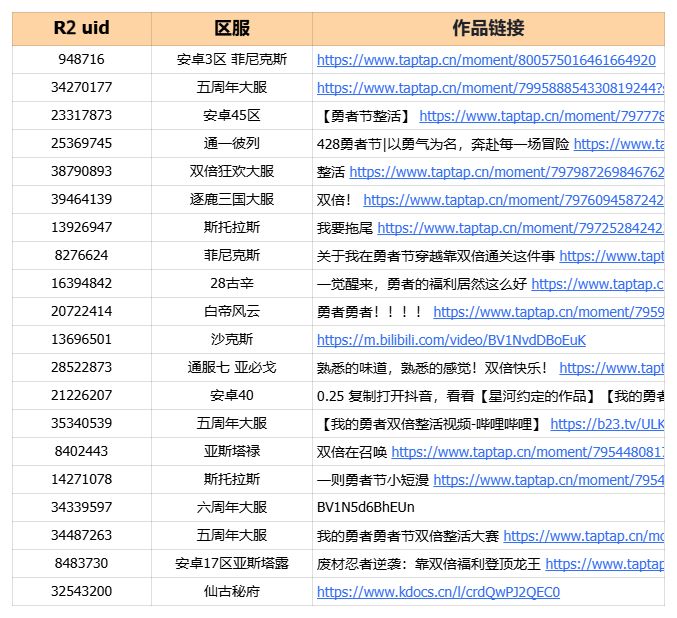Open the link after 我的勇者勇者节双倍整活大赛
677x618 pixels.
point(584,536)
